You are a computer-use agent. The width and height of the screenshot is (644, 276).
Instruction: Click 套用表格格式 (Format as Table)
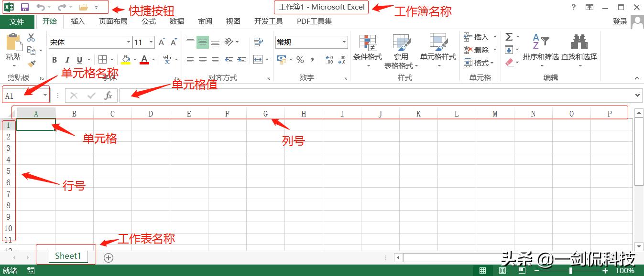400,50
